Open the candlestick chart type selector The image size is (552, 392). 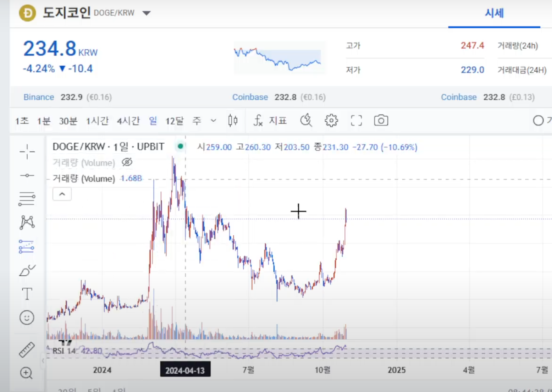coord(233,121)
